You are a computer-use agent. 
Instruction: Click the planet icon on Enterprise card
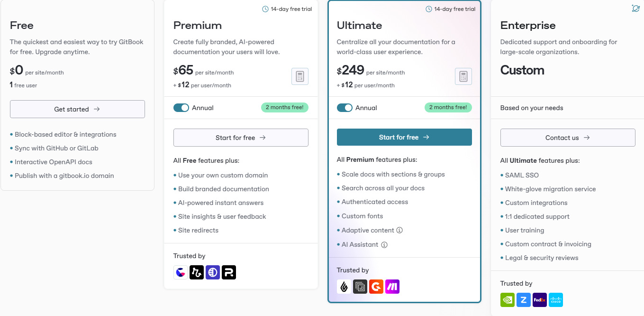tap(635, 9)
